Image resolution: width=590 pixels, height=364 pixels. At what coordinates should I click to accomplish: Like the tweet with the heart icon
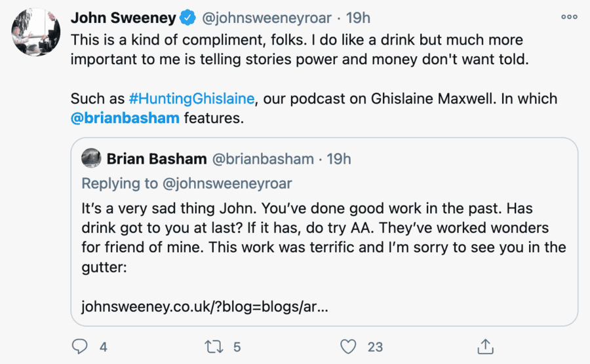349,346
